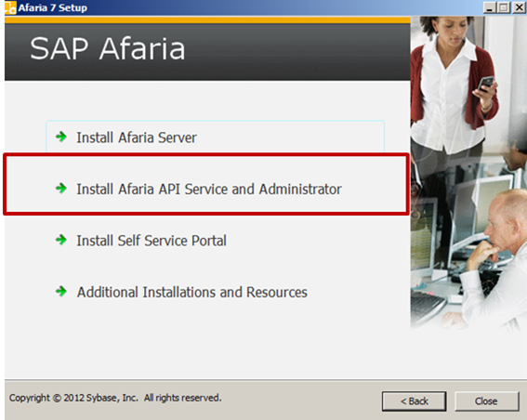527x420 pixels.
Task: Click green arrow beside Install Afaria Server
Action: 61,137
